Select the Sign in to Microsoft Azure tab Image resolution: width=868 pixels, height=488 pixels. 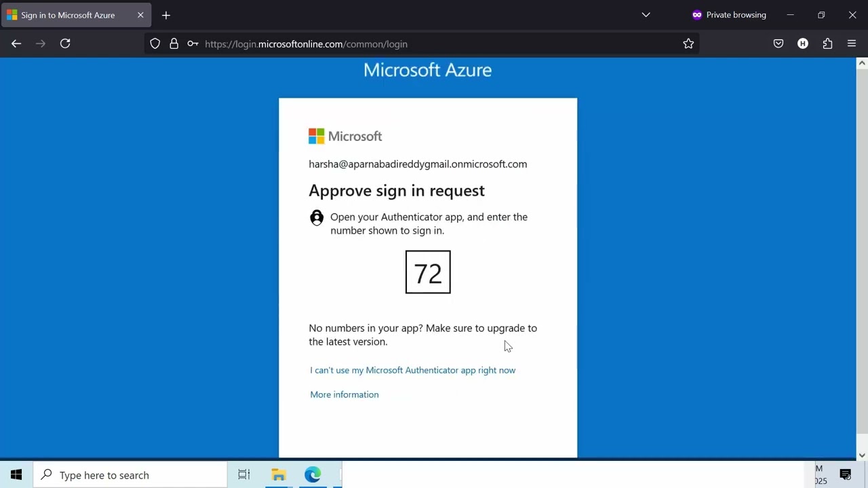click(76, 15)
